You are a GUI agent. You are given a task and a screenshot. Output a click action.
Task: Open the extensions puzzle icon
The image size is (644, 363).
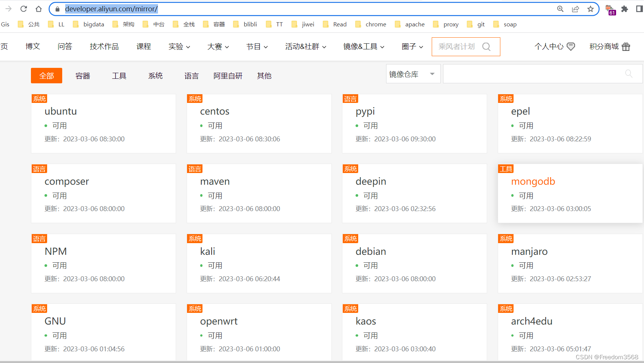625,9
